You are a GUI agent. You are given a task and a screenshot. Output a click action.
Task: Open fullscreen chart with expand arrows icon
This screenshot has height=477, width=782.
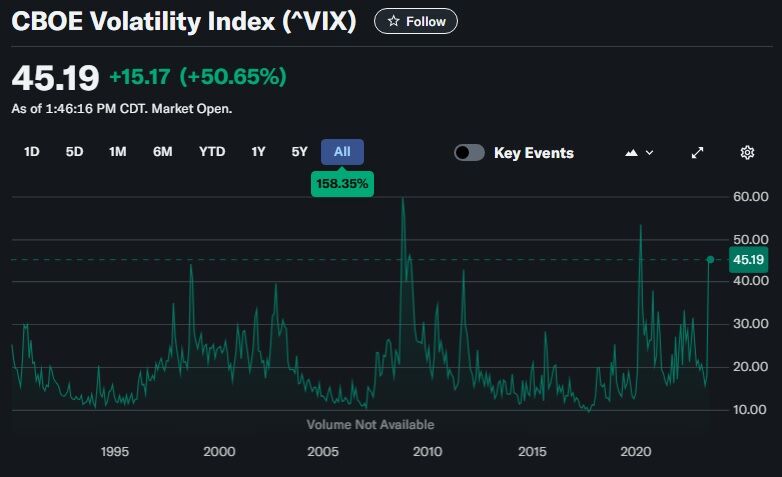tap(697, 153)
